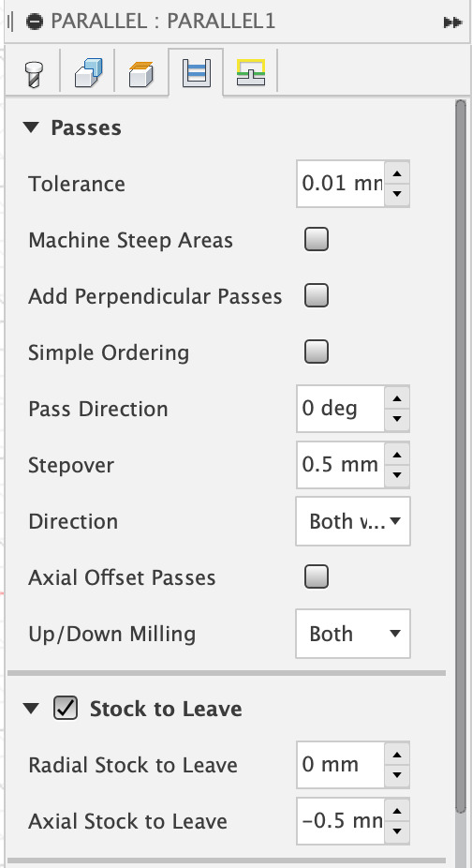
Task: Open the Linking tab icon
Action: 251,72
